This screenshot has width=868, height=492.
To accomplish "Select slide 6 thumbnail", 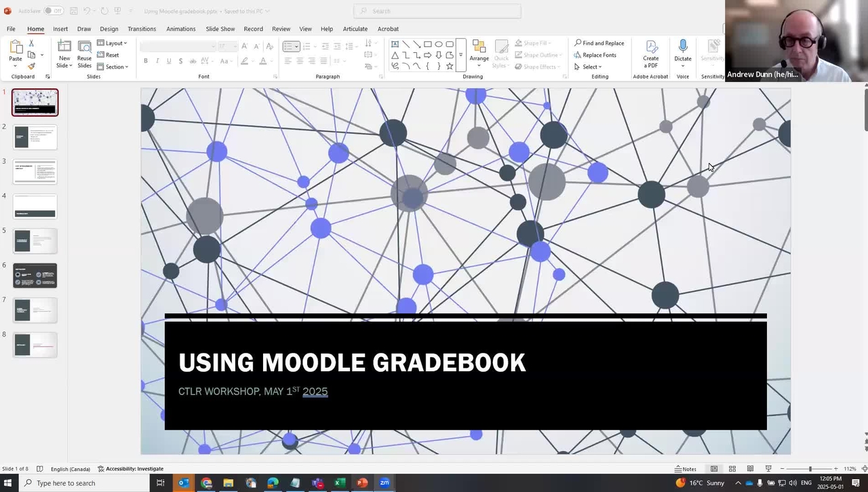I will pos(35,276).
